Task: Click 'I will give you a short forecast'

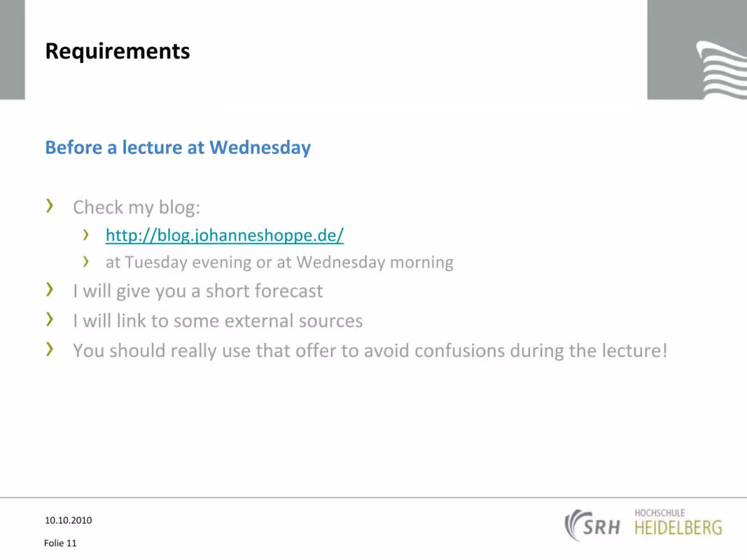Action: coord(198,291)
